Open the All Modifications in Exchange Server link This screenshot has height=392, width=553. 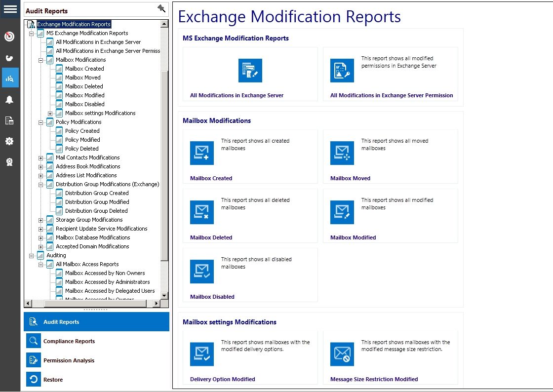237,95
